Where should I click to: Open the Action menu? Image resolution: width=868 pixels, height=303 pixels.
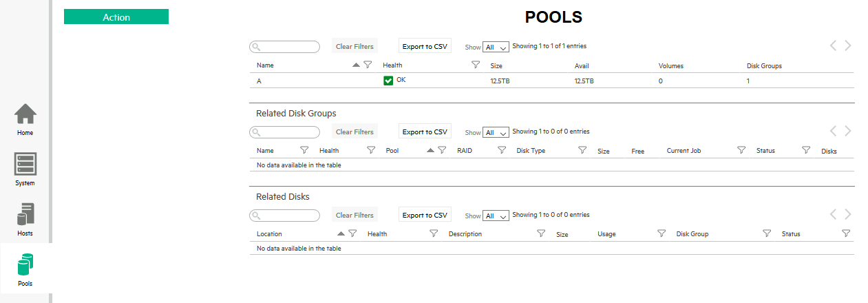tap(116, 17)
